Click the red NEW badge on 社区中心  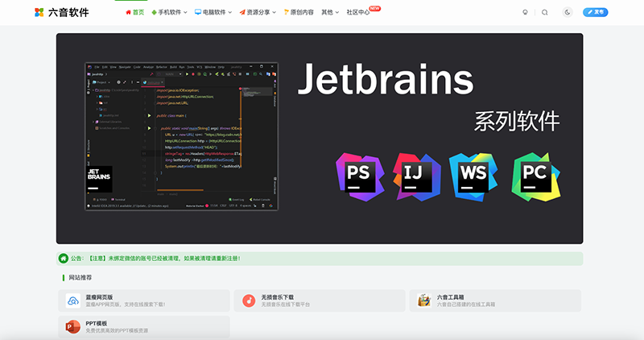pyautogui.click(x=374, y=8)
